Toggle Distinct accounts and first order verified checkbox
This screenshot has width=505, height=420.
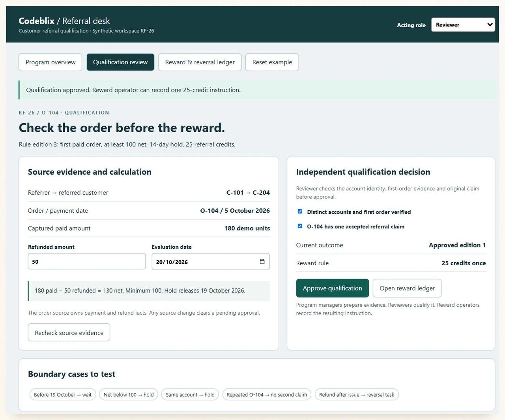click(x=300, y=212)
